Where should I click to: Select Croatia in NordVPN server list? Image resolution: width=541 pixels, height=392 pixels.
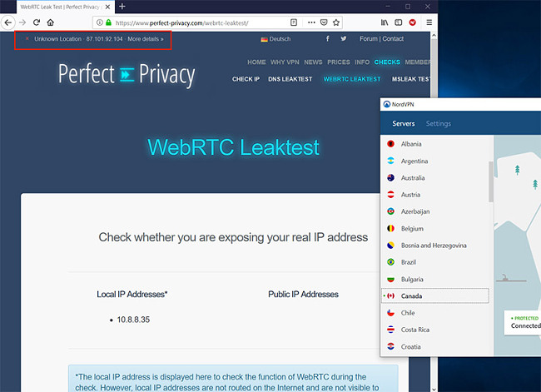tap(434, 347)
